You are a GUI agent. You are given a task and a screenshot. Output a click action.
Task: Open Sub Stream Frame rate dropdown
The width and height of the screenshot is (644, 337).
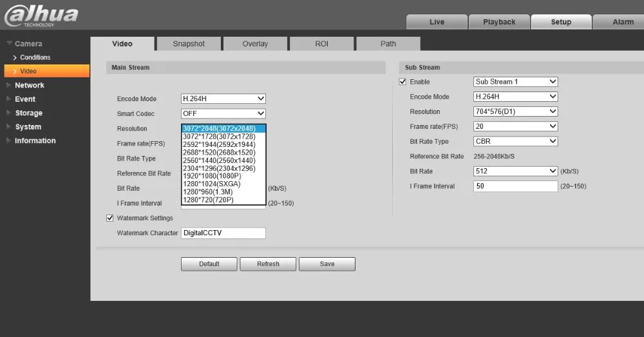click(515, 126)
